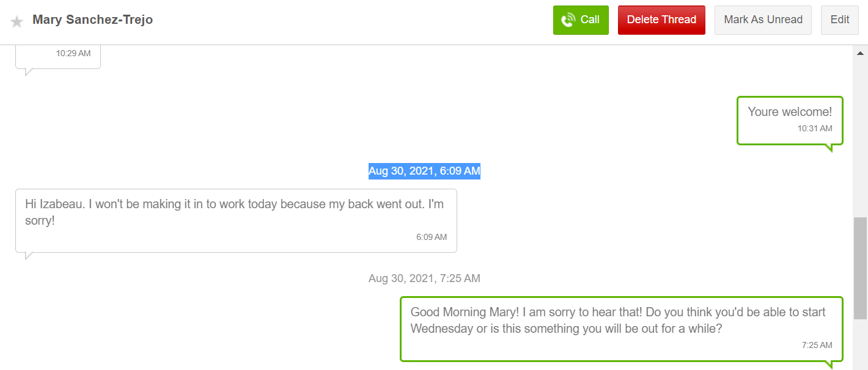Click the 10:29 AM timestamp in the top bubble
Screen dimensions: 868x370
click(x=73, y=54)
